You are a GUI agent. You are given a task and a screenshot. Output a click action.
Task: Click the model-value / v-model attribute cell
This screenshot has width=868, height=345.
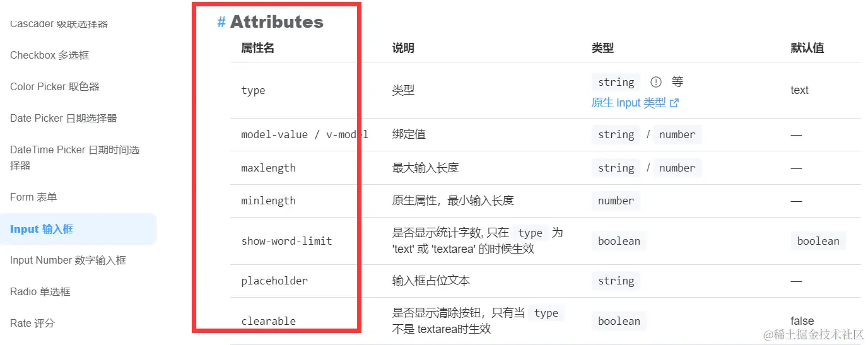pyautogui.click(x=305, y=134)
